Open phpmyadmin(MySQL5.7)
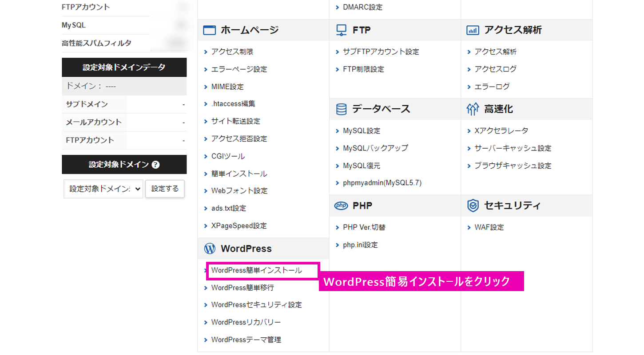The width and height of the screenshot is (644, 355). pos(382,183)
